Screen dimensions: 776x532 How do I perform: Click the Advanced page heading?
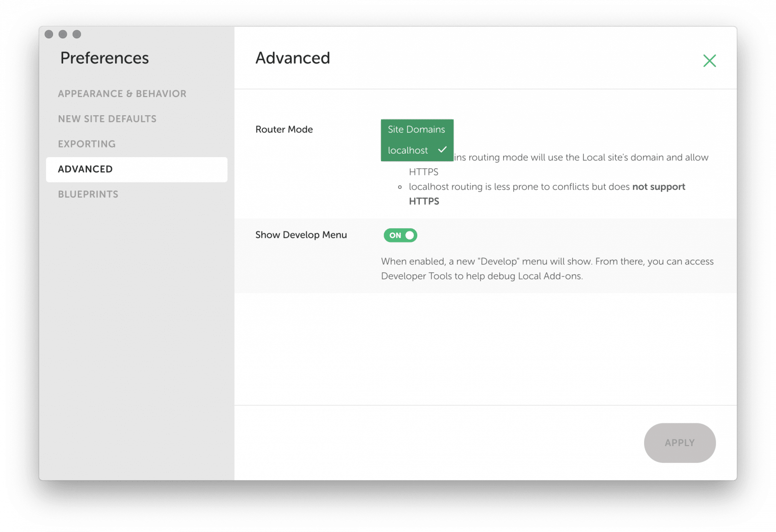click(x=293, y=58)
